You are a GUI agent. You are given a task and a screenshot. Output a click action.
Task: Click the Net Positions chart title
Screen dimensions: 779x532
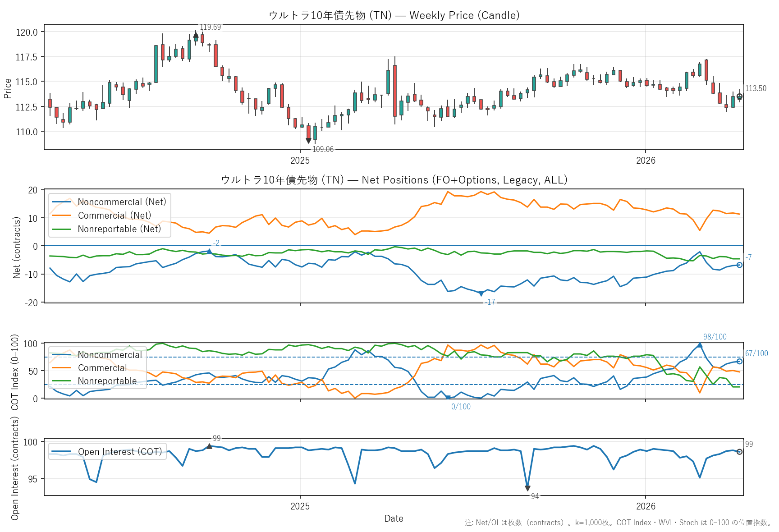[394, 180]
